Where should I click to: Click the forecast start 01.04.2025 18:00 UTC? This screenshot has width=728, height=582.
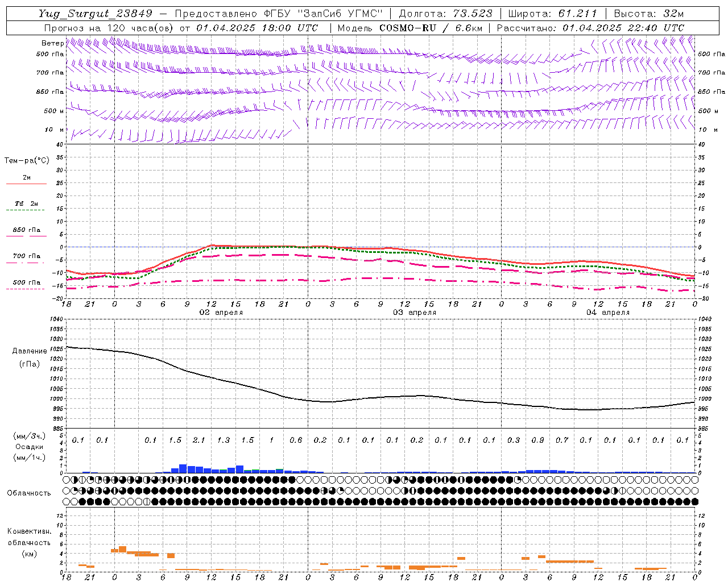(x=257, y=28)
